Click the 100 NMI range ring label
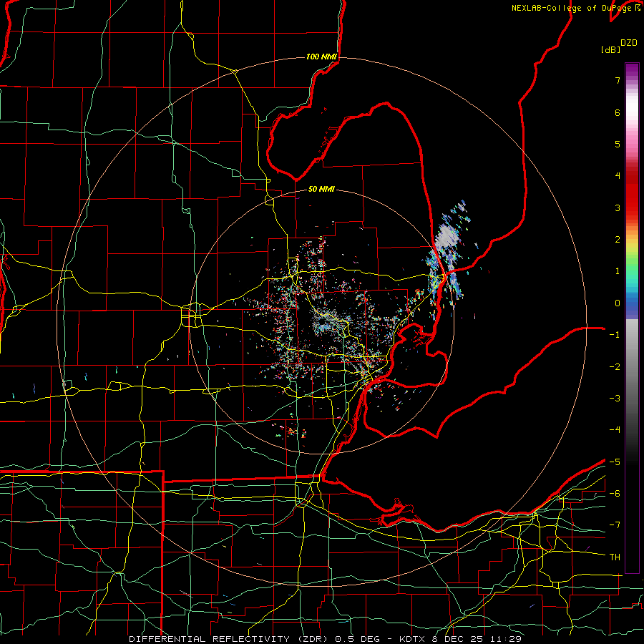Screen dimensions: 644x644 [321, 57]
